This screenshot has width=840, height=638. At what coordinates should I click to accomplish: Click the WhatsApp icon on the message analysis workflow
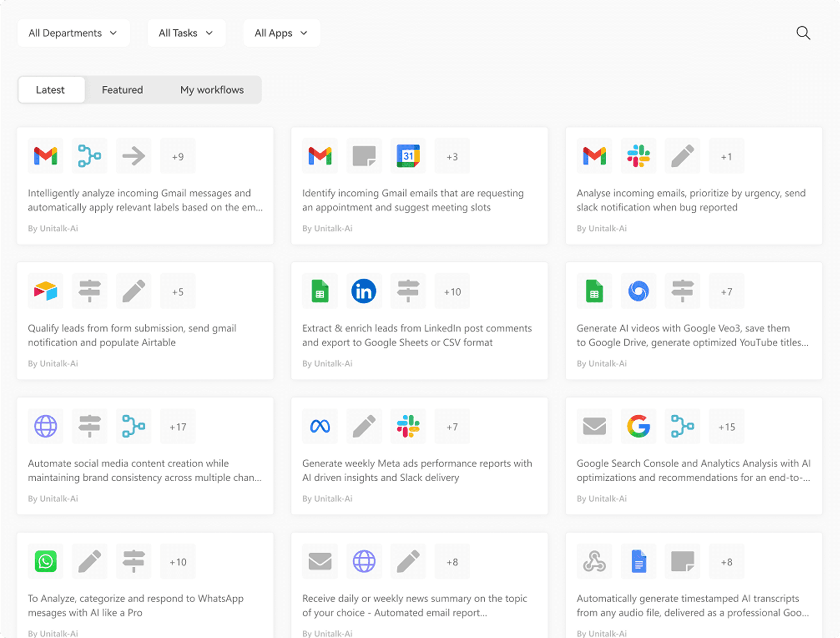pyautogui.click(x=45, y=561)
